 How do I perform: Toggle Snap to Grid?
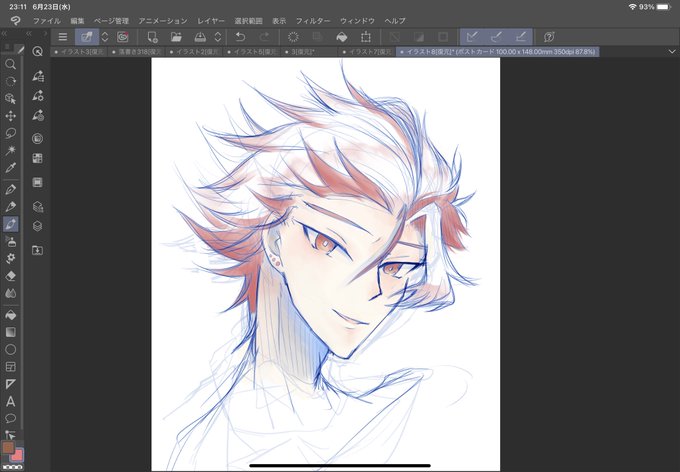[x=521, y=37]
